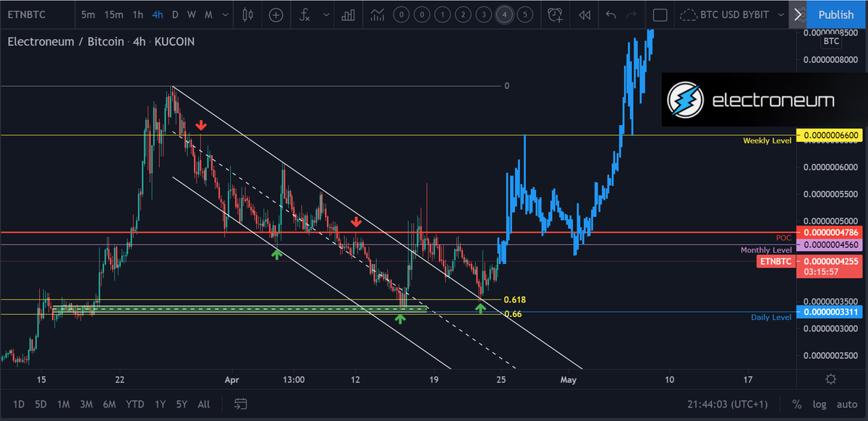This screenshot has height=421, width=868.
Task: Click the compare or add symbol icon
Action: pos(276,14)
